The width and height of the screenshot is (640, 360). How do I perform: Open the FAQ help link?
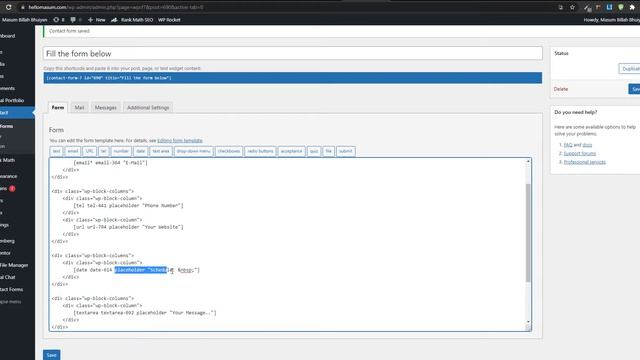pyautogui.click(x=568, y=145)
